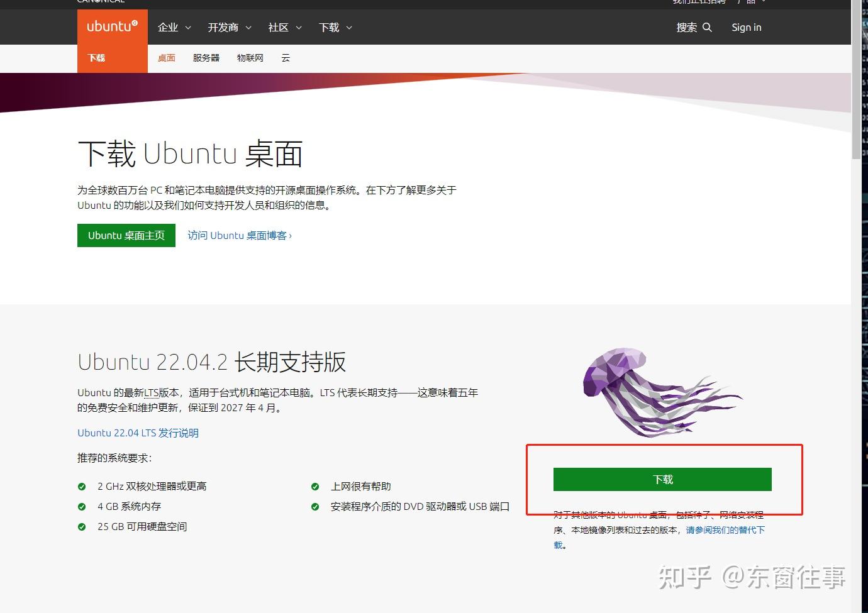Click the checkmark beside 25 GB 可用硬盘空间
The image size is (868, 613).
[82, 526]
